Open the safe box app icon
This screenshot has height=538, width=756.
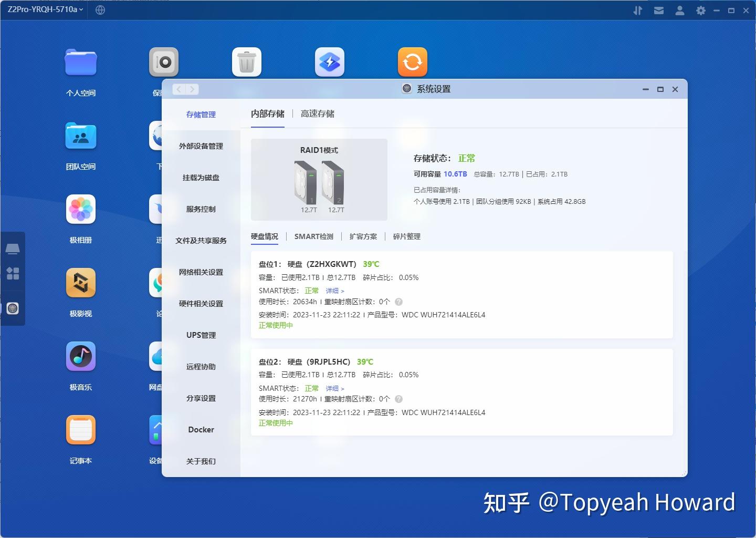point(164,62)
